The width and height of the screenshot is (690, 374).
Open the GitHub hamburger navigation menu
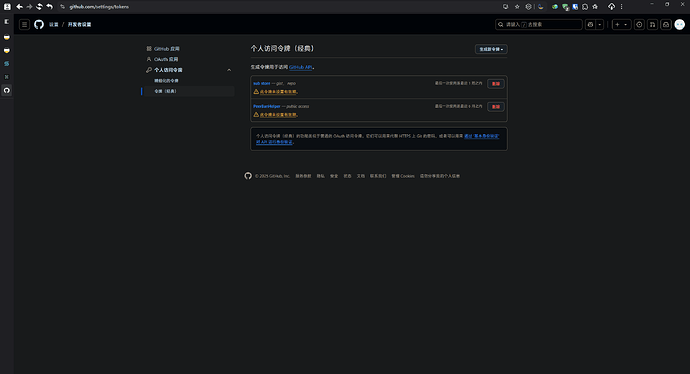pos(25,25)
